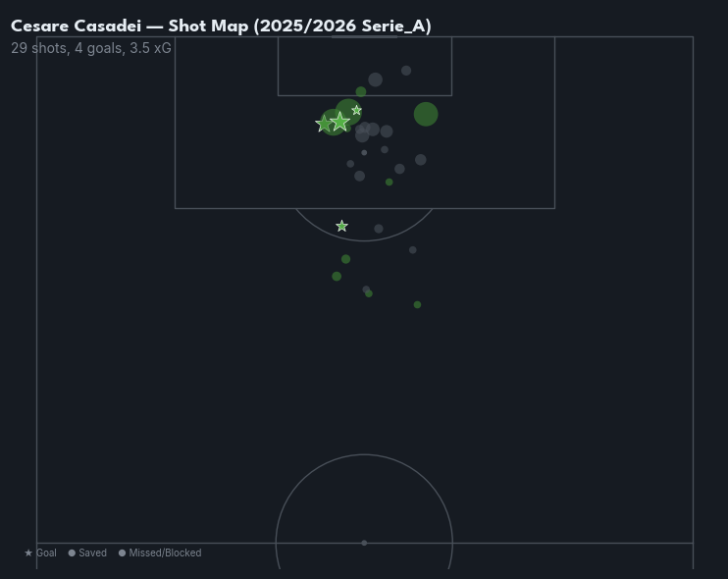Click the Goal star legend icon

(28, 553)
